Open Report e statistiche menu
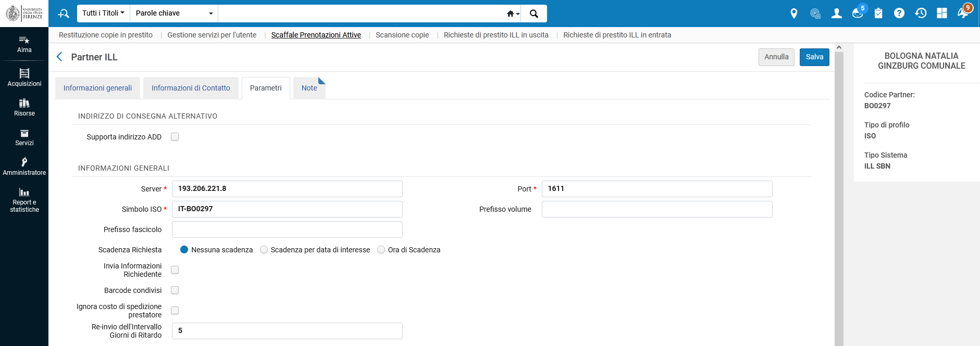Viewport: 980px width, 346px height. pyautogui.click(x=24, y=200)
